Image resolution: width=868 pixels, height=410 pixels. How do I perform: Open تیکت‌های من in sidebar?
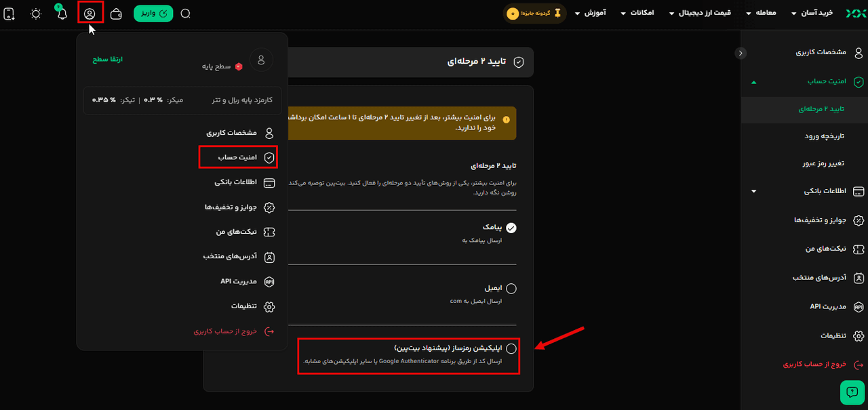pos(834,249)
